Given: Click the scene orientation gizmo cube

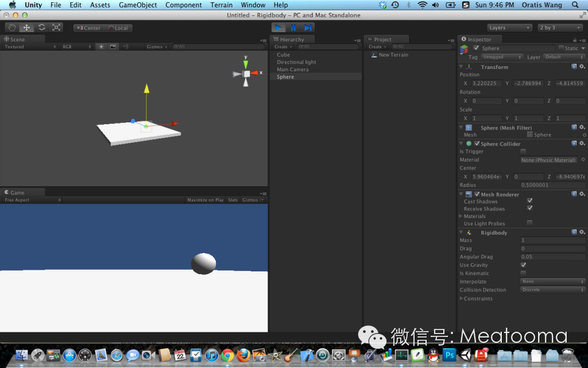Looking at the screenshot, I should point(246,74).
